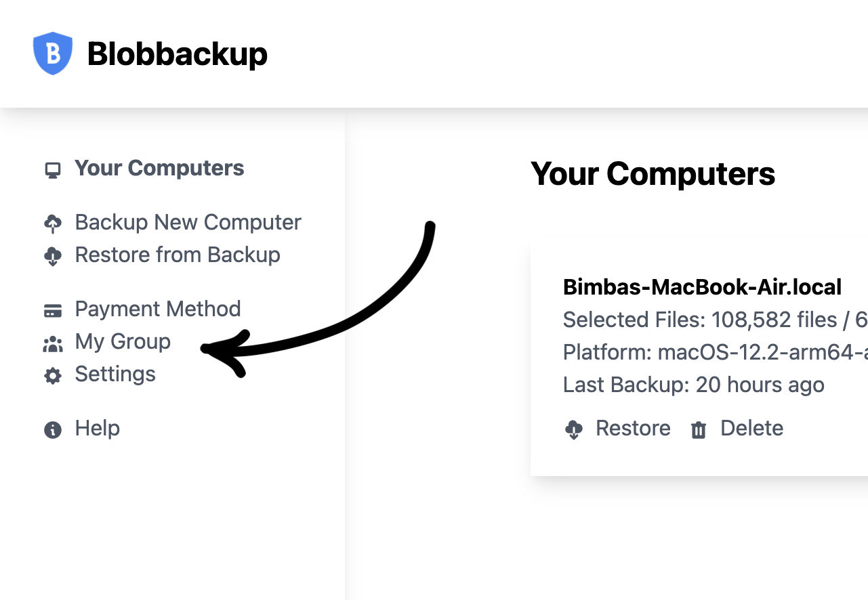Click the trash icon on the computer card
The width and height of the screenshot is (868, 600).
699,429
